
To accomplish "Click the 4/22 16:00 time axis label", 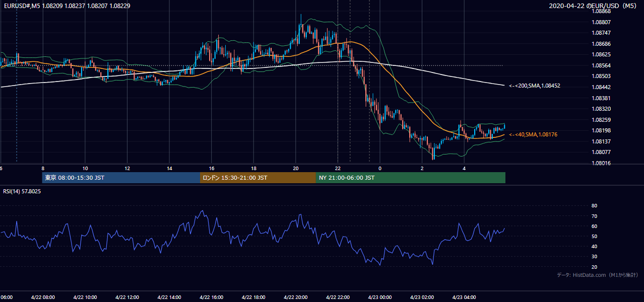I will (211, 297).
